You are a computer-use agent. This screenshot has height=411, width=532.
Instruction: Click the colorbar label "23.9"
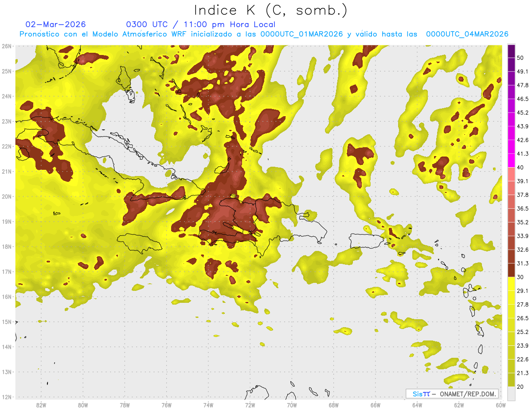coord(522,346)
